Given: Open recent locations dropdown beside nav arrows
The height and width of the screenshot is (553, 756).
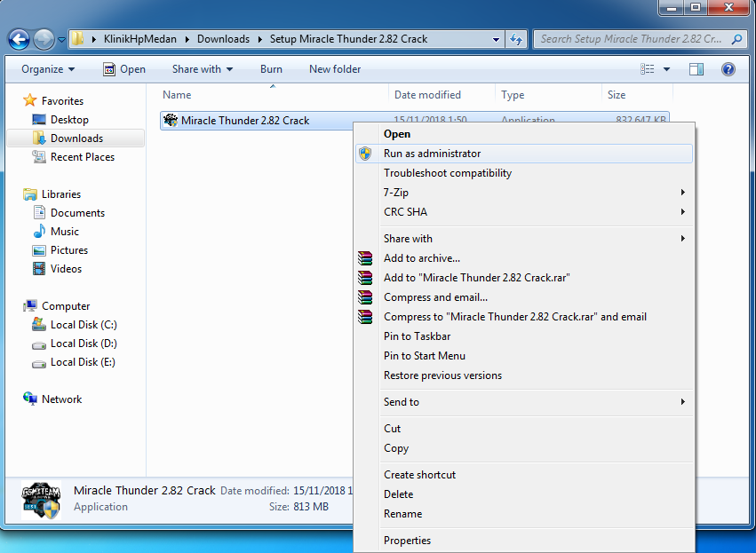Looking at the screenshot, I should [61, 39].
